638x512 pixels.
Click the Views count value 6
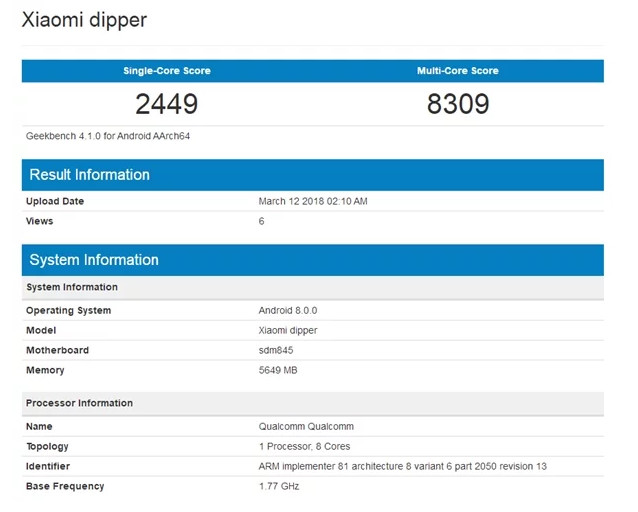click(x=262, y=221)
